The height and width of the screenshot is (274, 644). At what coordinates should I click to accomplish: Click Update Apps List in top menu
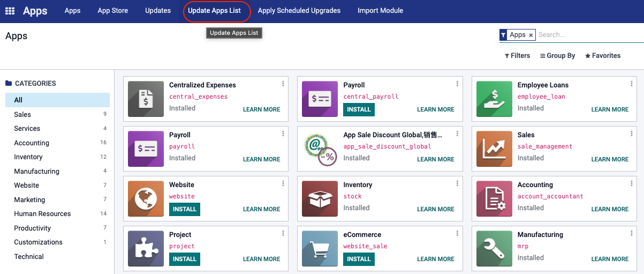coord(214,11)
